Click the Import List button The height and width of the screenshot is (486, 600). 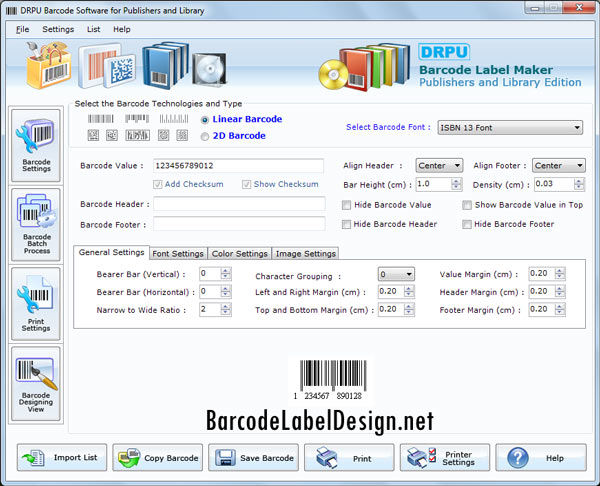click(x=62, y=458)
